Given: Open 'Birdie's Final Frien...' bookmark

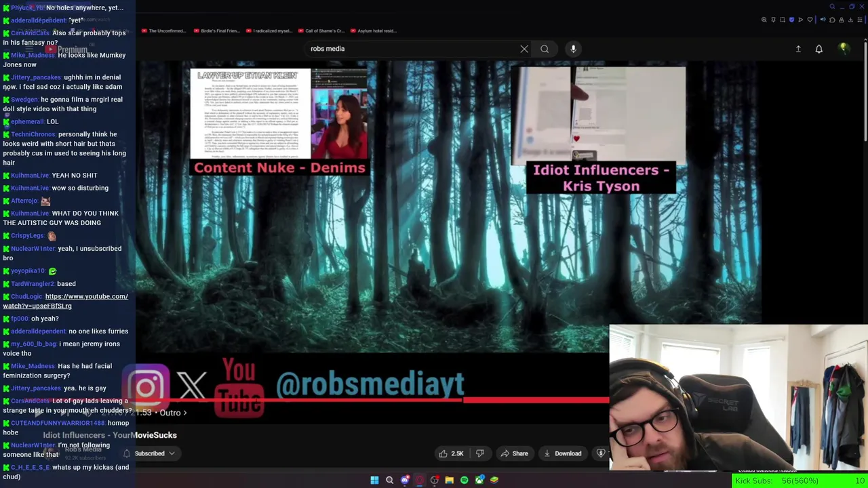Looking at the screenshot, I should 216,30.
